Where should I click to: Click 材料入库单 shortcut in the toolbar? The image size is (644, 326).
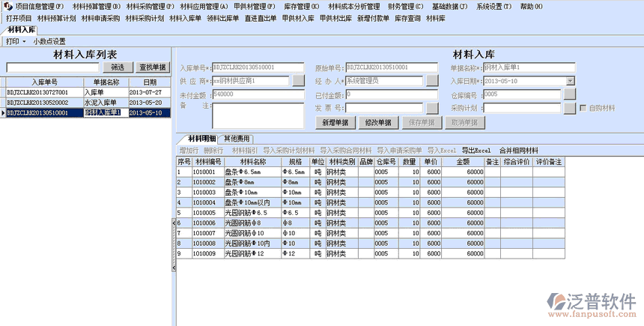coord(185,18)
